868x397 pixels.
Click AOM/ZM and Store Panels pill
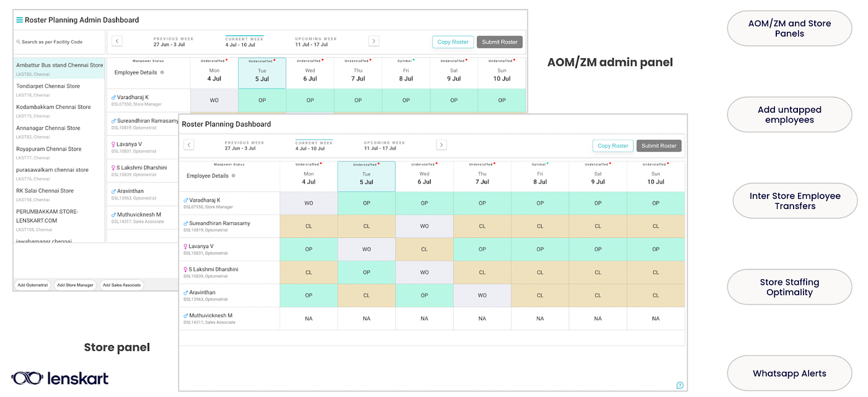click(789, 29)
